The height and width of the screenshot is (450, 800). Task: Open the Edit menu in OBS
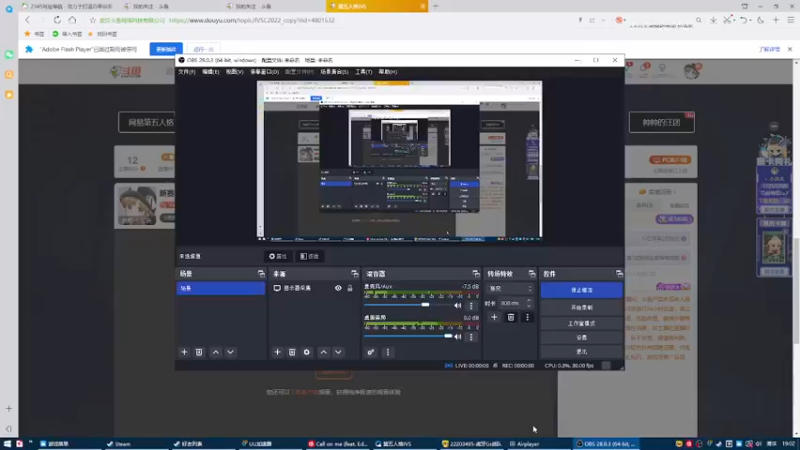[x=211, y=72]
